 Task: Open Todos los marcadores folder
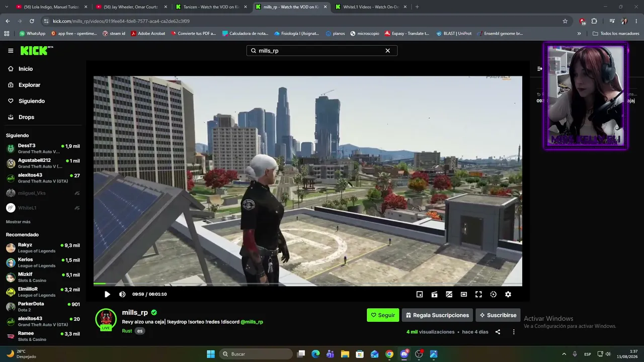[616, 34]
